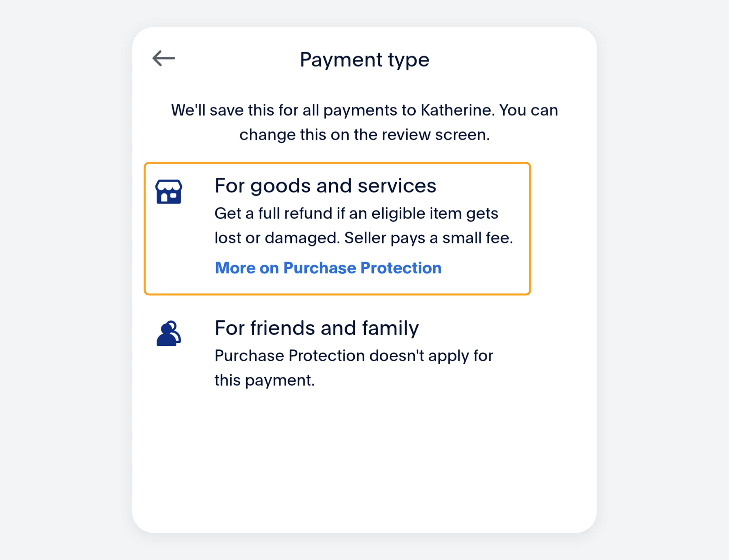The width and height of the screenshot is (729, 560).
Task: Click the words "lost or damaged"
Action: [x=277, y=238]
